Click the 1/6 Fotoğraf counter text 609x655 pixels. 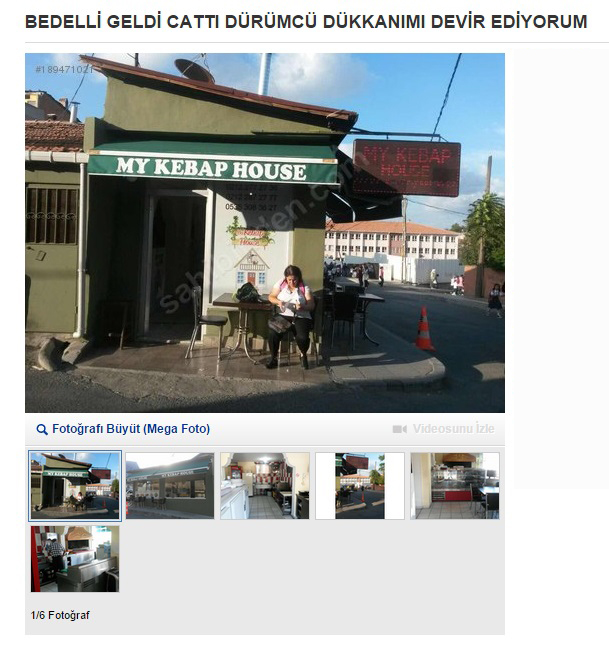click(x=60, y=615)
